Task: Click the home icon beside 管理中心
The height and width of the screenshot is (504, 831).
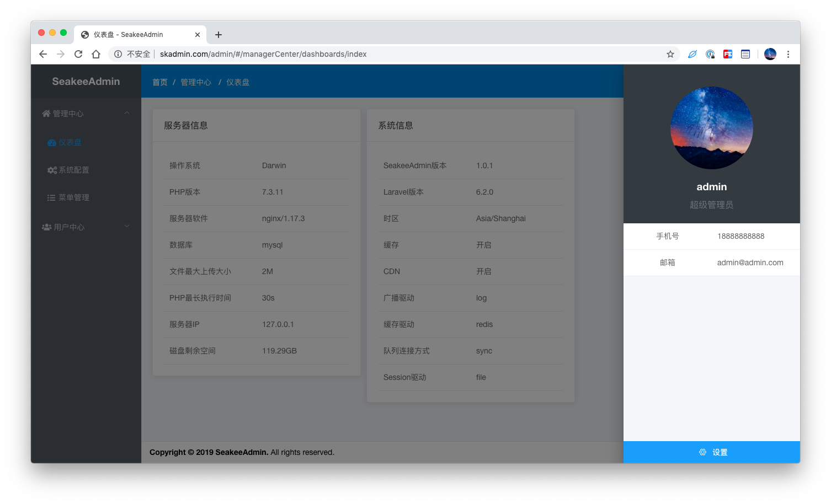Action: pos(46,114)
